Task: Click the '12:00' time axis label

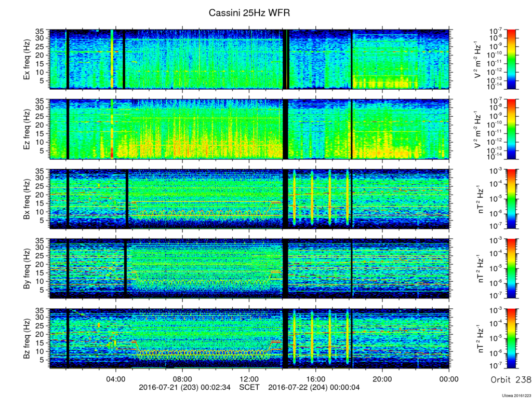Action: 249,379
